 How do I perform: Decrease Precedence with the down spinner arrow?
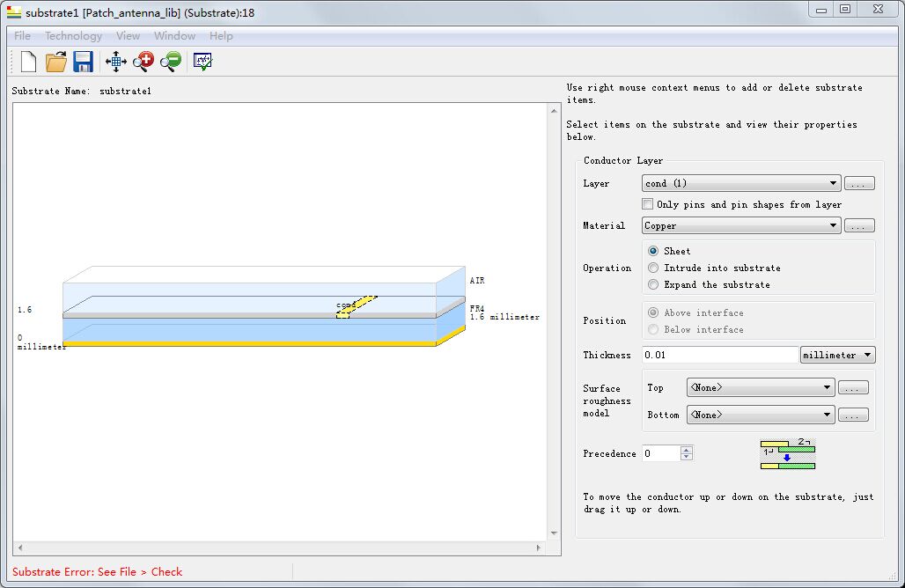coord(687,457)
